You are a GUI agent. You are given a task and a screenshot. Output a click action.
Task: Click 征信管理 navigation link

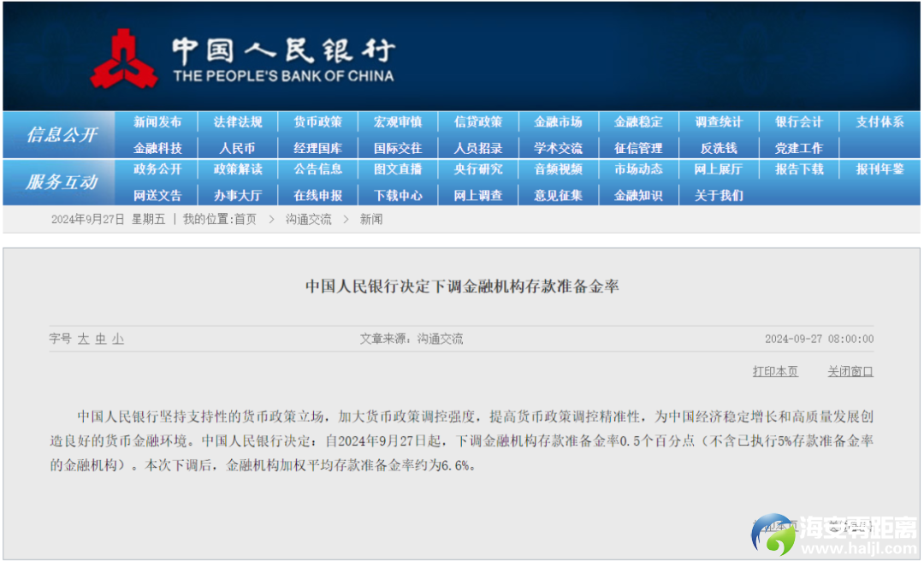[x=638, y=148]
